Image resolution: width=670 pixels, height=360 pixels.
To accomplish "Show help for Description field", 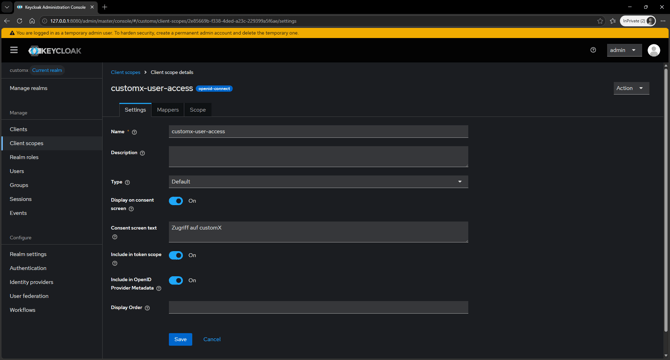I will coord(142,153).
